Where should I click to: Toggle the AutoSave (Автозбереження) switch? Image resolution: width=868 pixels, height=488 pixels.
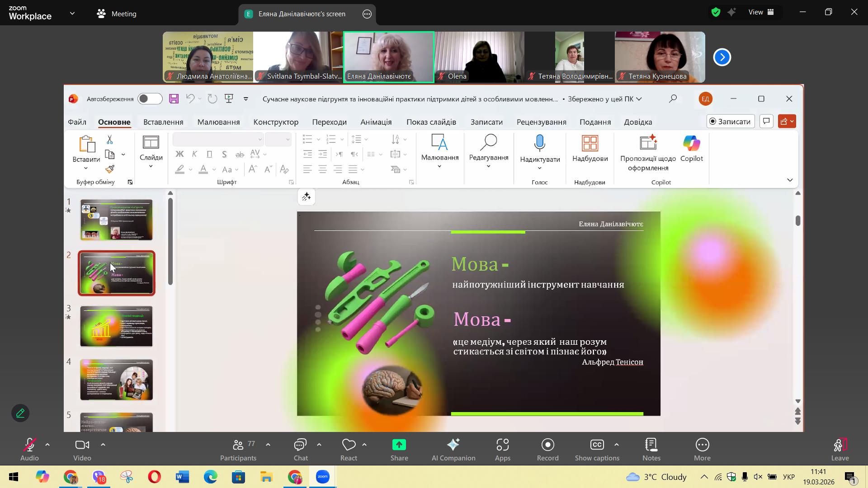(150, 99)
